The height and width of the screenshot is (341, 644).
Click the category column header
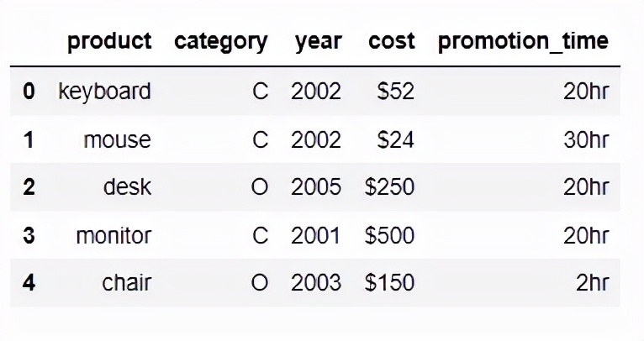221,43
